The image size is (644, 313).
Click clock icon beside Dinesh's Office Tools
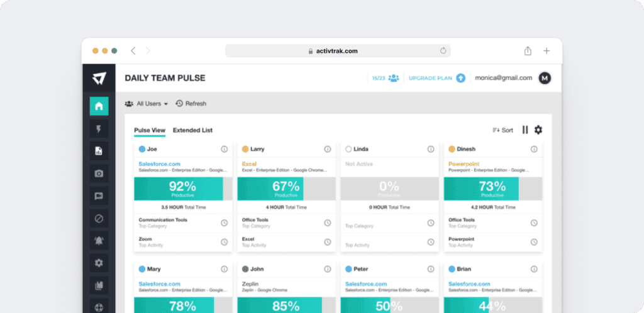pos(534,222)
